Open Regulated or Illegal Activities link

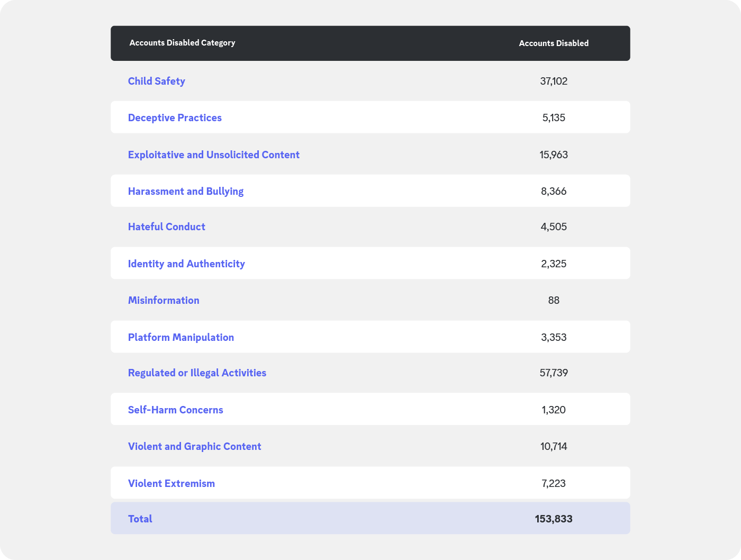pos(197,373)
